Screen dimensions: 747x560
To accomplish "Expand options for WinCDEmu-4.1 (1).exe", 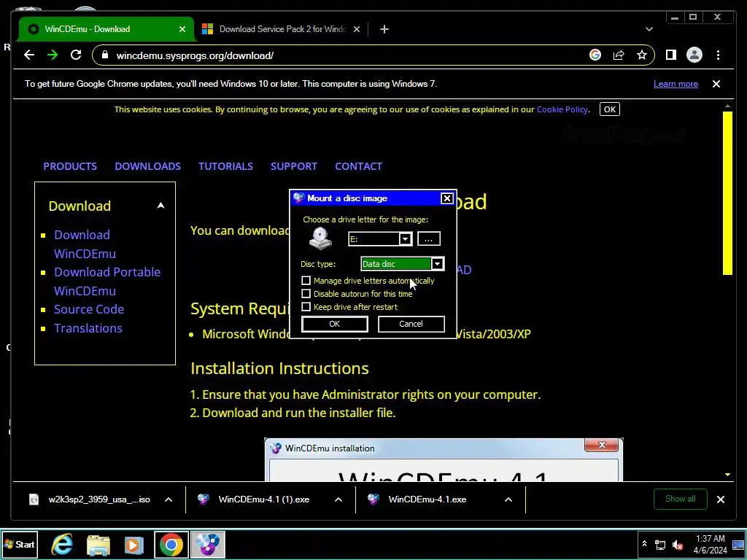I will (x=338, y=499).
